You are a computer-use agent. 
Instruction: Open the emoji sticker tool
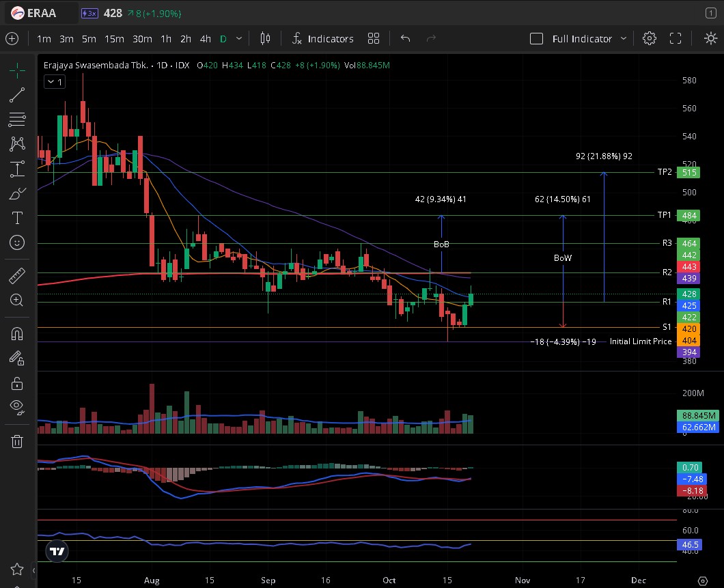pos(17,242)
